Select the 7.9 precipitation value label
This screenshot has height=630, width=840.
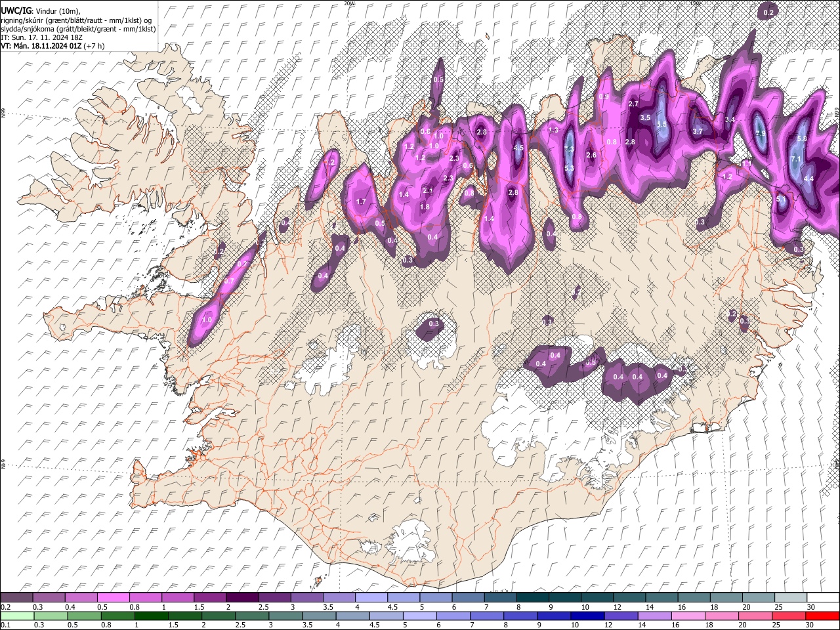(761, 134)
